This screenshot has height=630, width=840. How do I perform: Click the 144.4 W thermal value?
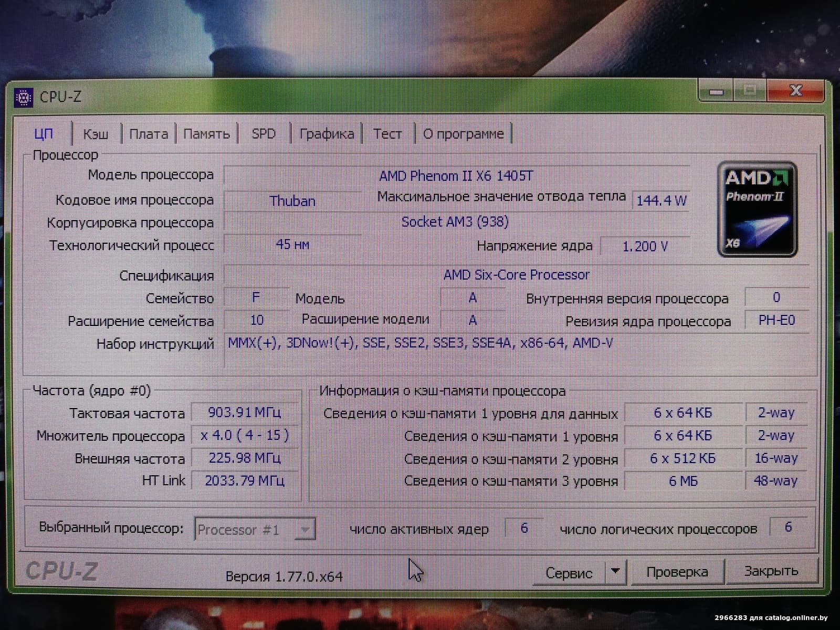(661, 201)
